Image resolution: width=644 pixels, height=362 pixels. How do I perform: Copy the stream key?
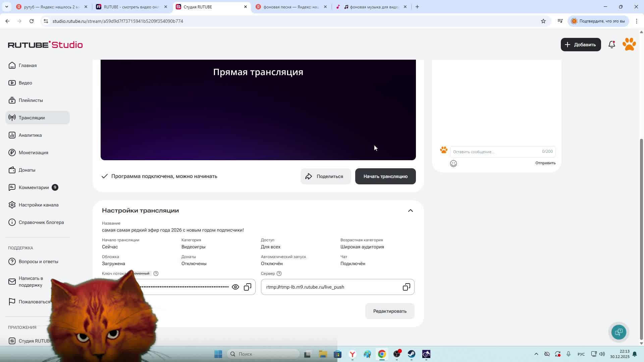point(248,287)
